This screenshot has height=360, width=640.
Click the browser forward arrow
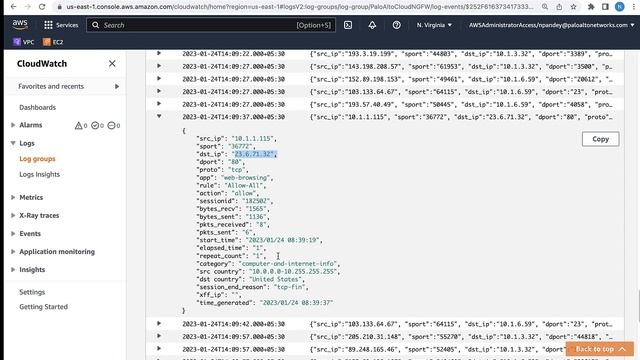coord(27,7)
